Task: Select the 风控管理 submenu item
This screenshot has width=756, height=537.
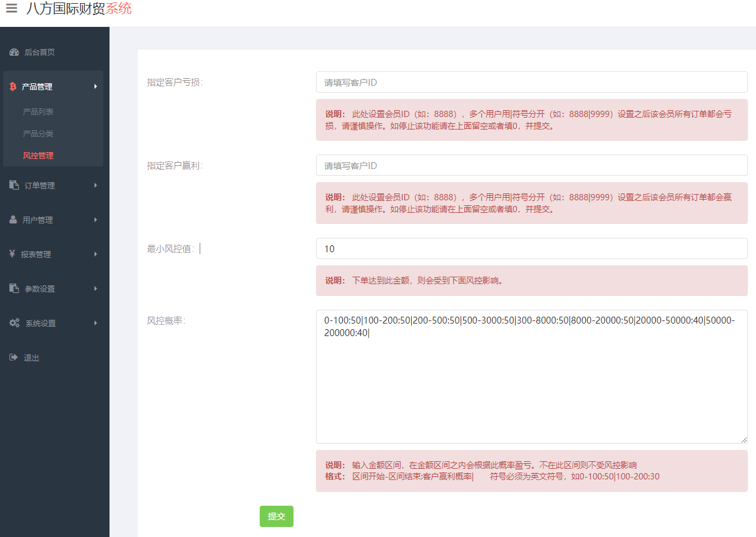Action: 38,156
